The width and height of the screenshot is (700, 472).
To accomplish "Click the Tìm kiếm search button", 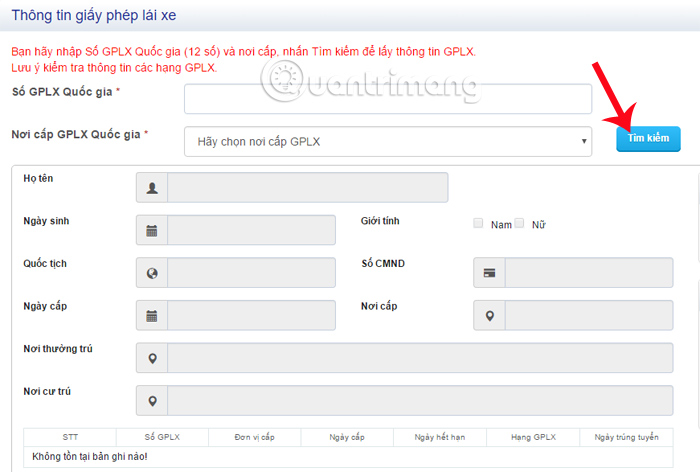I will click(x=648, y=139).
